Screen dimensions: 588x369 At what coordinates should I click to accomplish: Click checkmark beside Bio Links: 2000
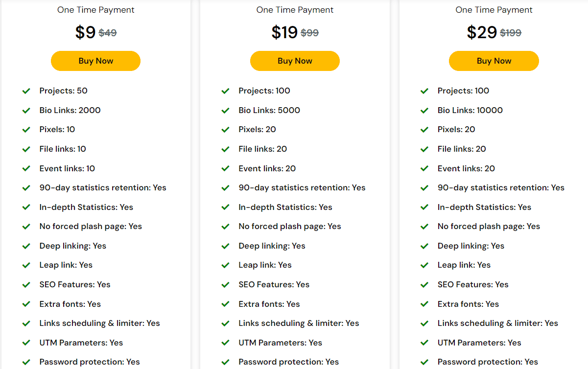[26, 111]
